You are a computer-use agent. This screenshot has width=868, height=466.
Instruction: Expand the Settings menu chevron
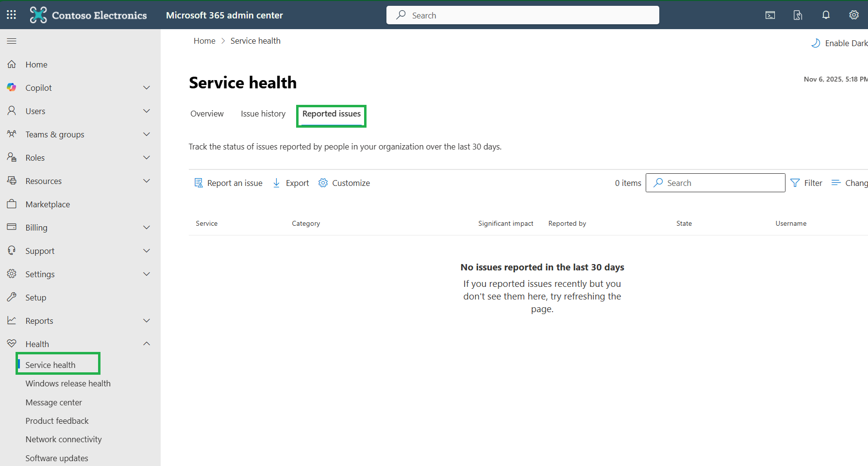pos(147,274)
